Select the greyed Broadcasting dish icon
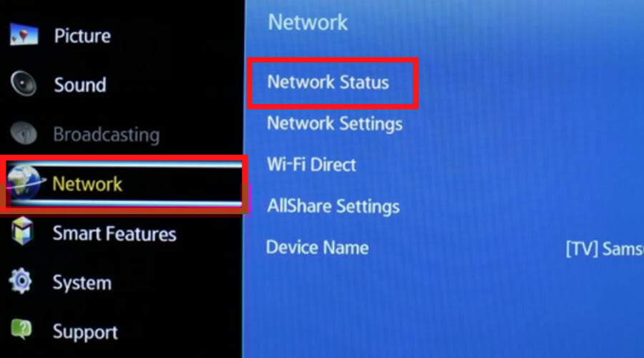Screen dimensions: 644x358 [24, 132]
